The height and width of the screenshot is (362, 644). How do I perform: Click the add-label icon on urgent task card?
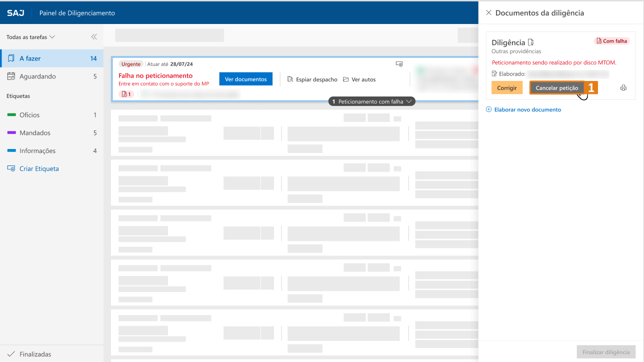(x=399, y=64)
